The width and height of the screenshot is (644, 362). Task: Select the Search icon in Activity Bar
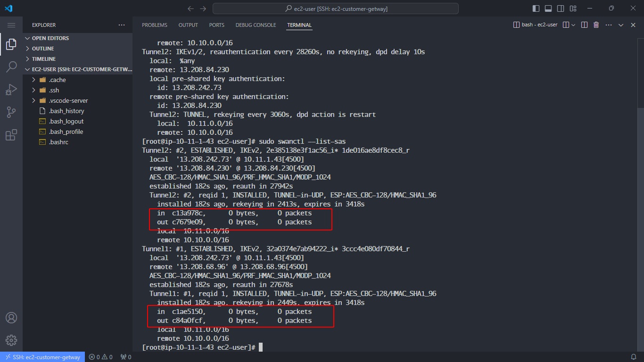point(11,67)
